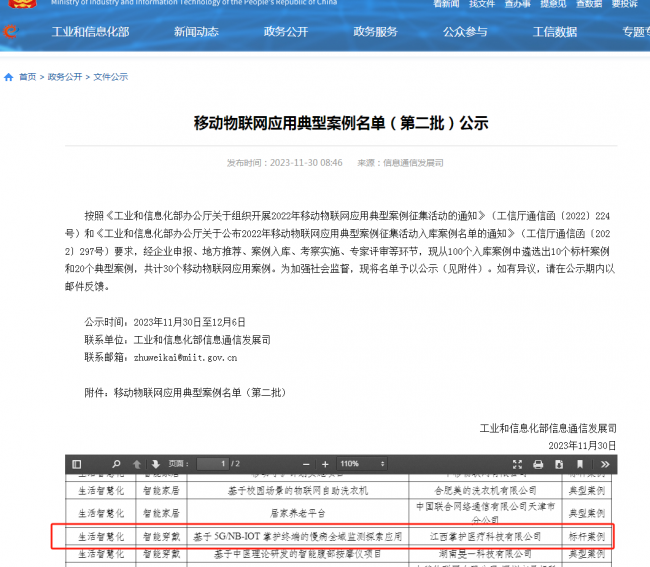This screenshot has width=650, height=567.
Task: Switch PDF viewer to fullscreen presentation mode
Action: coord(517,464)
